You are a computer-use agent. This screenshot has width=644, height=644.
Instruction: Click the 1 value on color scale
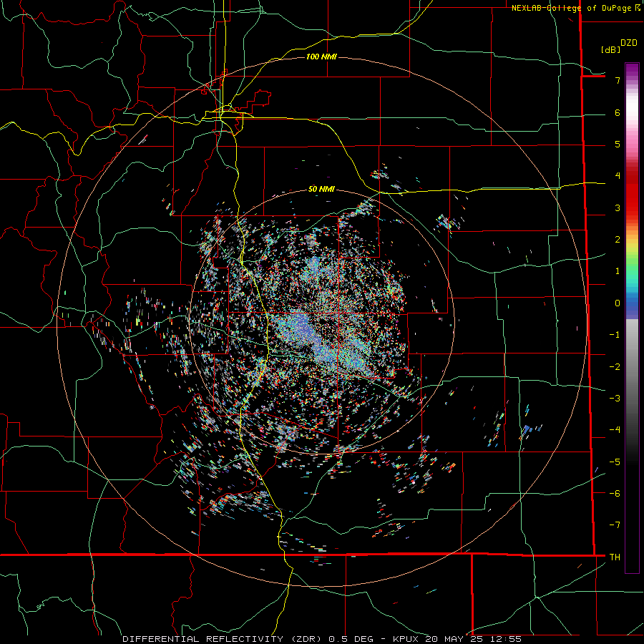click(x=618, y=271)
